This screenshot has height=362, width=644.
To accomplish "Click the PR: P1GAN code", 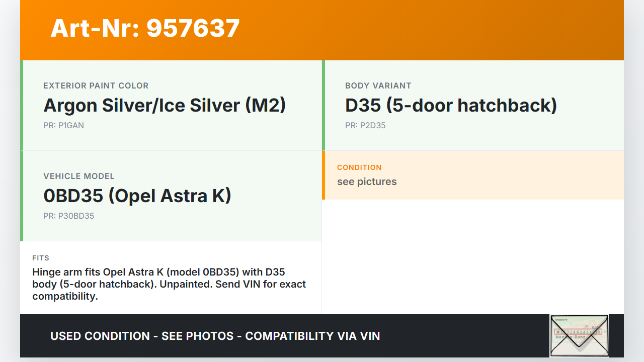I will click(63, 126).
